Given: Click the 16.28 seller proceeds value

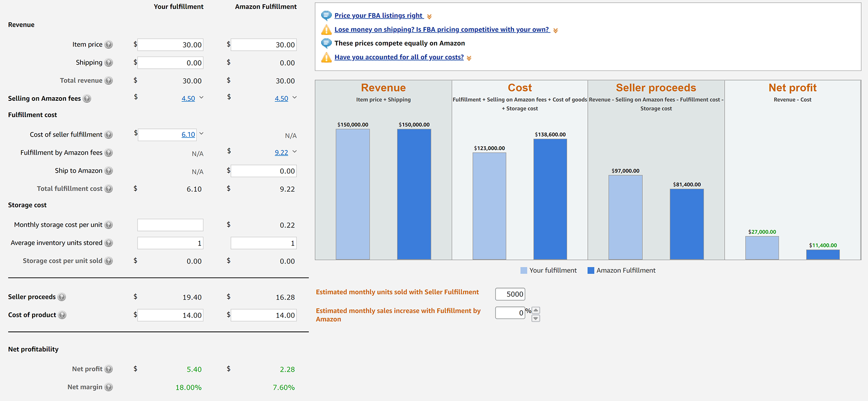Looking at the screenshot, I should (x=285, y=297).
